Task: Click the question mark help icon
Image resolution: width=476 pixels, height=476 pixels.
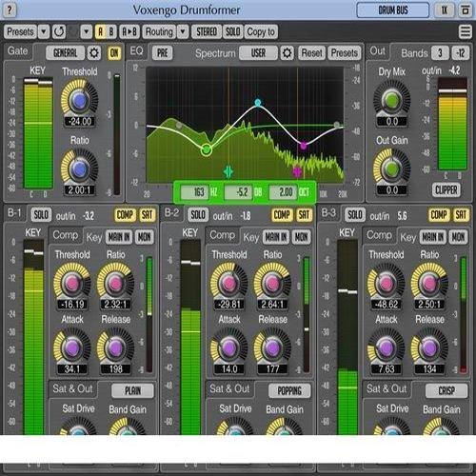Action: pos(10,10)
